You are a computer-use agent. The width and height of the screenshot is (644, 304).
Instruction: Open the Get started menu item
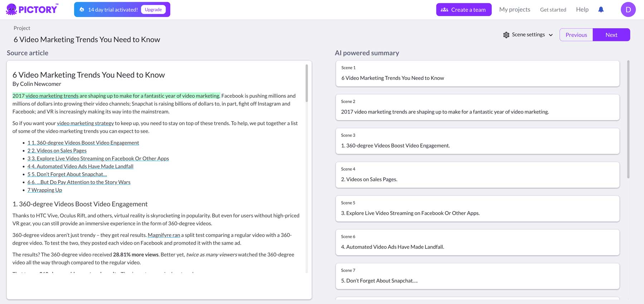pyautogui.click(x=553, y=10)
